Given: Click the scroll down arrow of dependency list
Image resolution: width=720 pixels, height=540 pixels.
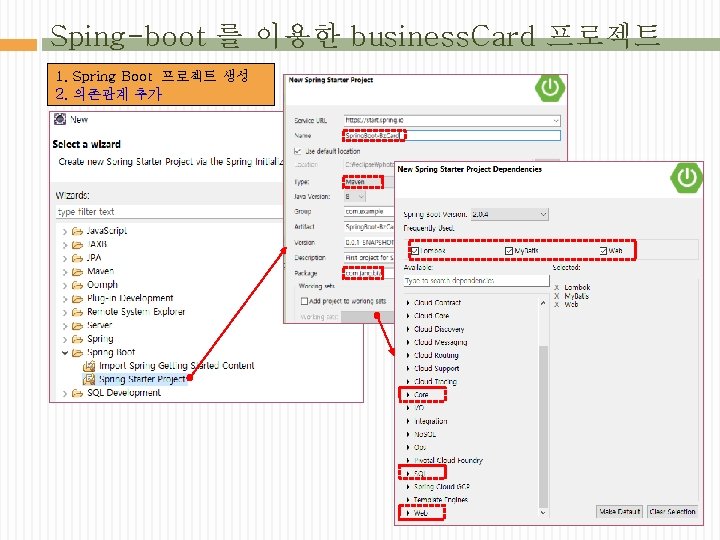Looking at the screenshot, I should click(x=543, y=512).
